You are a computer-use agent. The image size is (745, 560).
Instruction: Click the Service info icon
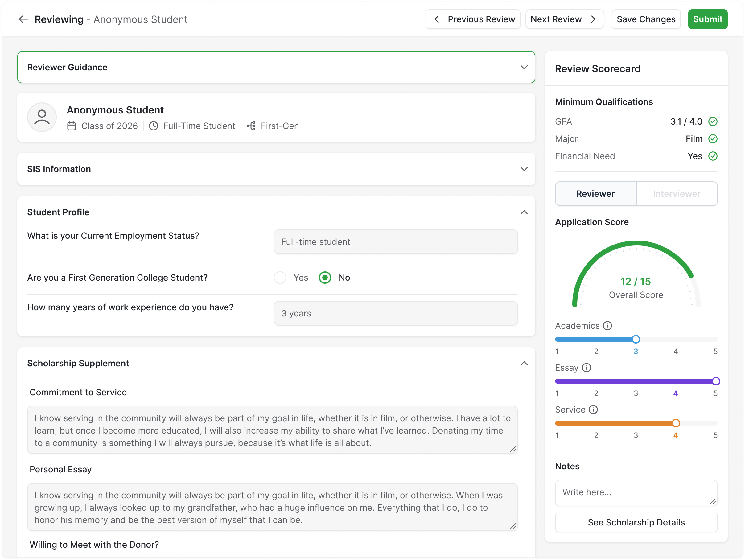[593, 410]
